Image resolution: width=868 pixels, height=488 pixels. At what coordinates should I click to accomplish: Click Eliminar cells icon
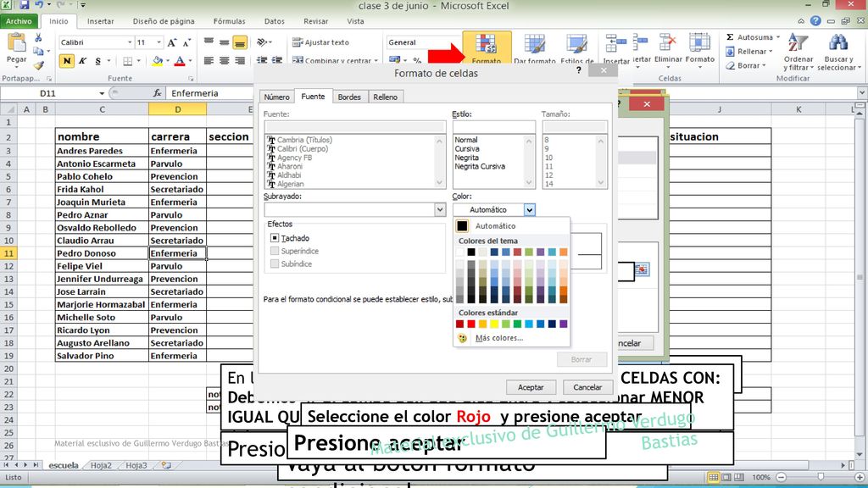pos(668,43)
